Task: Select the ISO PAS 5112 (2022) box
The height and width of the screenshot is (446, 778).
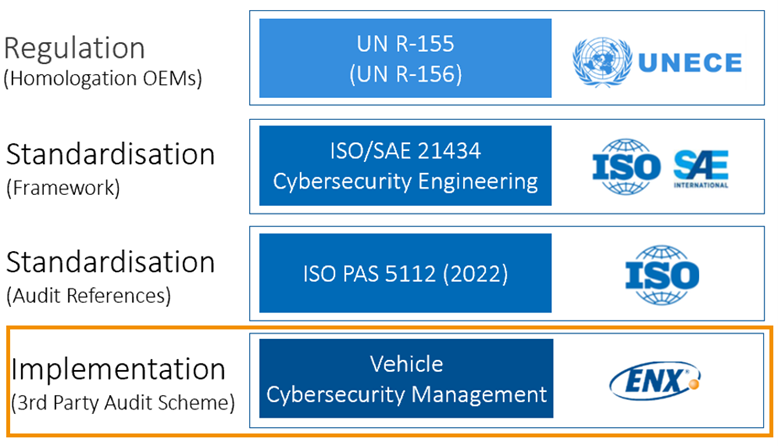Action: (x=405, y=273)
